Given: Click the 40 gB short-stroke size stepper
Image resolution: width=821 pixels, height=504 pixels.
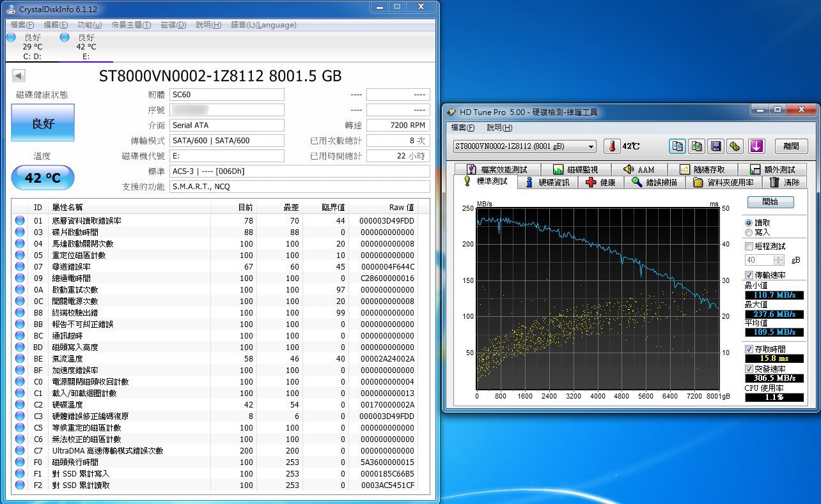Looking at the screenshot, I should pyautogui.click(x=778, y=260).
